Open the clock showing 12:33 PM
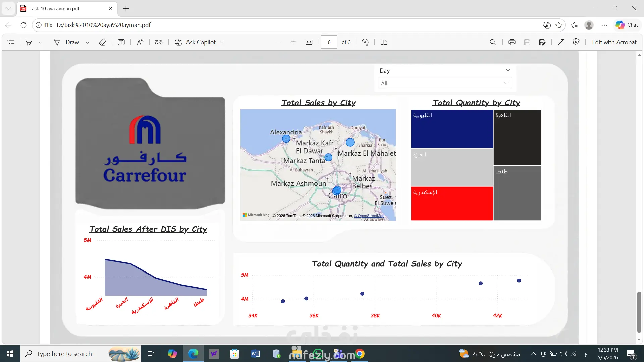Image resolution: width=644 pixels, height=362 pixels. 607,354
